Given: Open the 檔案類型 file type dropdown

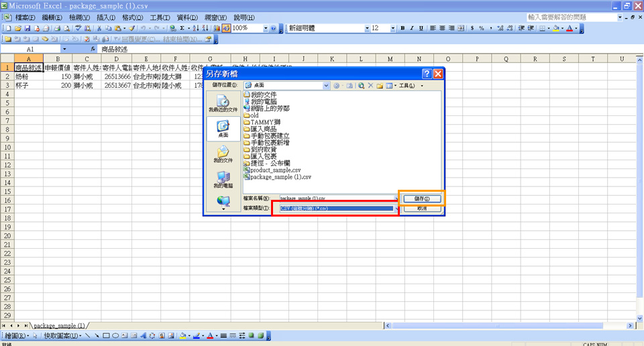Looking at the screenshot, I should tap(394, 209).
